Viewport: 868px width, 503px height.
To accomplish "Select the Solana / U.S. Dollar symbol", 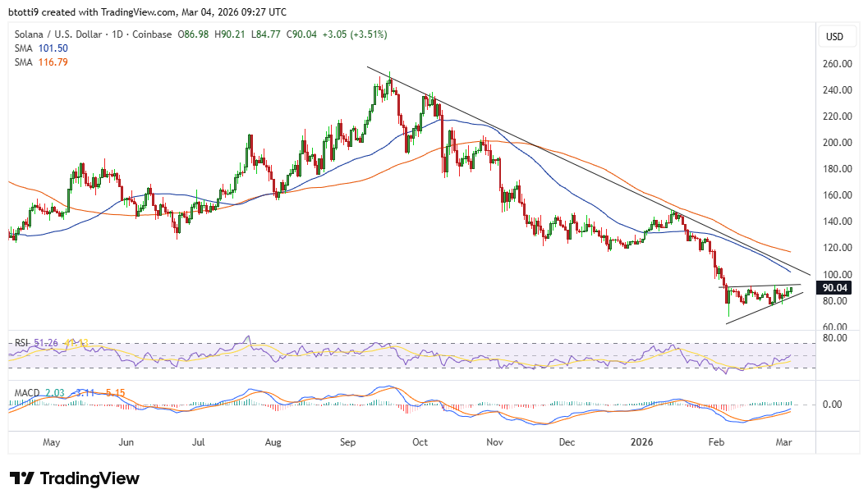I will click(x=57, y=34).
